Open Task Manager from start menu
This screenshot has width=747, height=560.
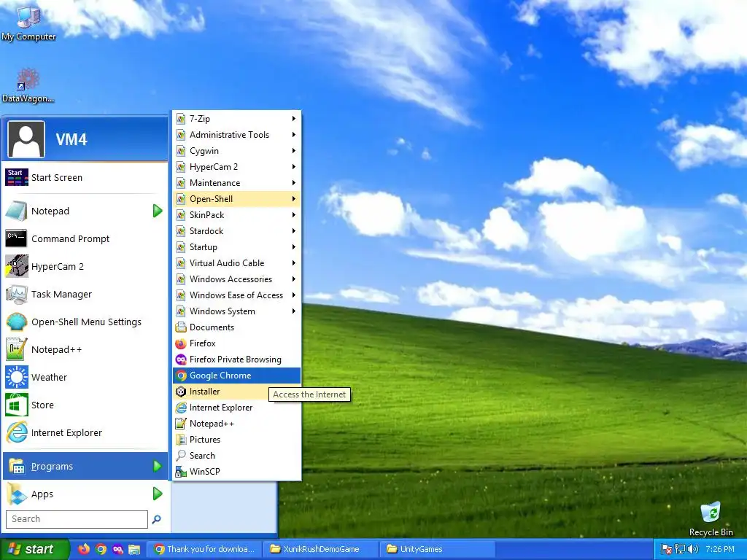[85, 294]
